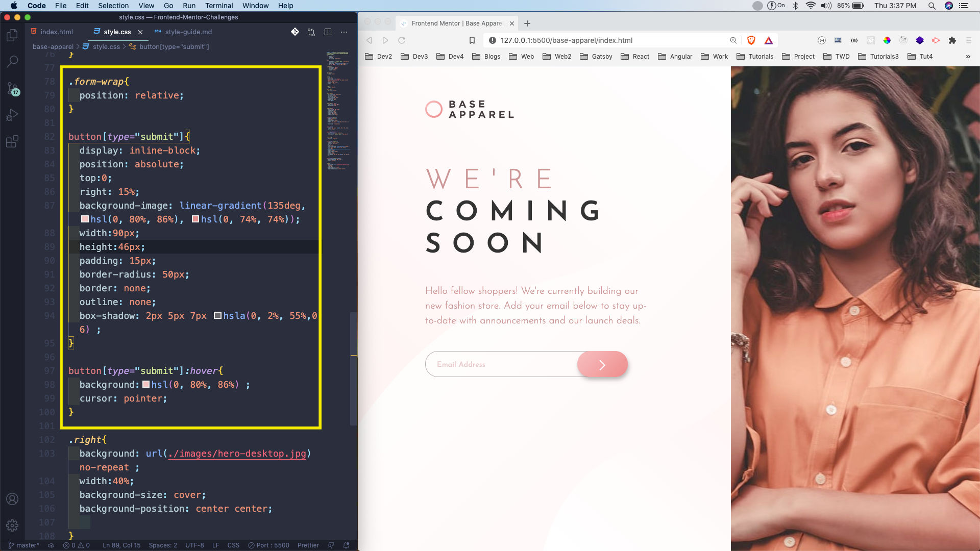Click the Wi-Fi menu bar icon

[x=811, y=6]
